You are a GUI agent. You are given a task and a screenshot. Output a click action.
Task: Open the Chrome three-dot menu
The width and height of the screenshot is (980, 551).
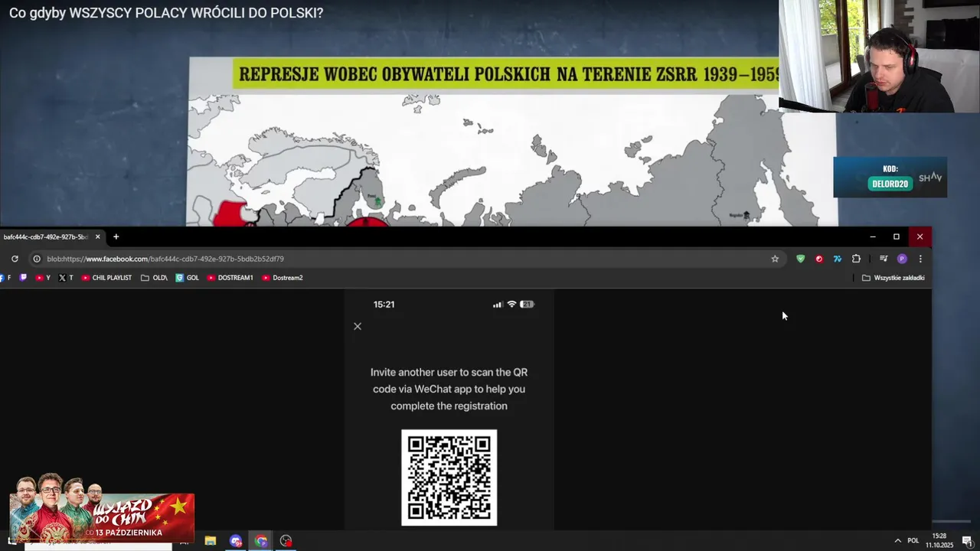tap(920, 259)
